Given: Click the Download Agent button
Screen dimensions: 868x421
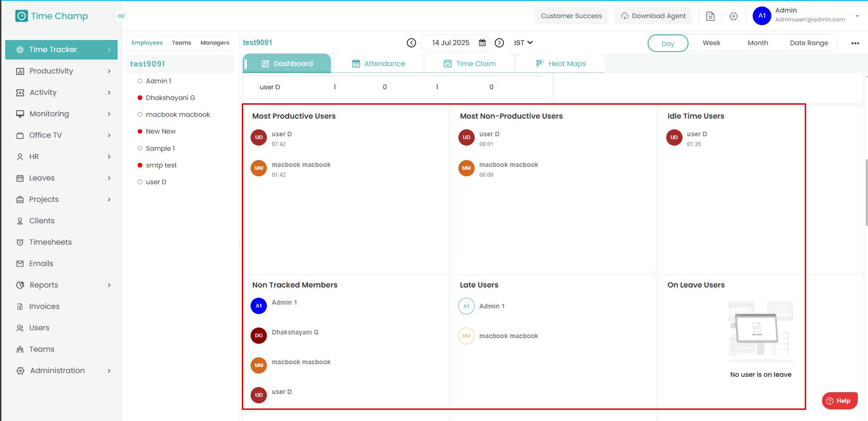Looking at the screenshot, I should point(653,16).
